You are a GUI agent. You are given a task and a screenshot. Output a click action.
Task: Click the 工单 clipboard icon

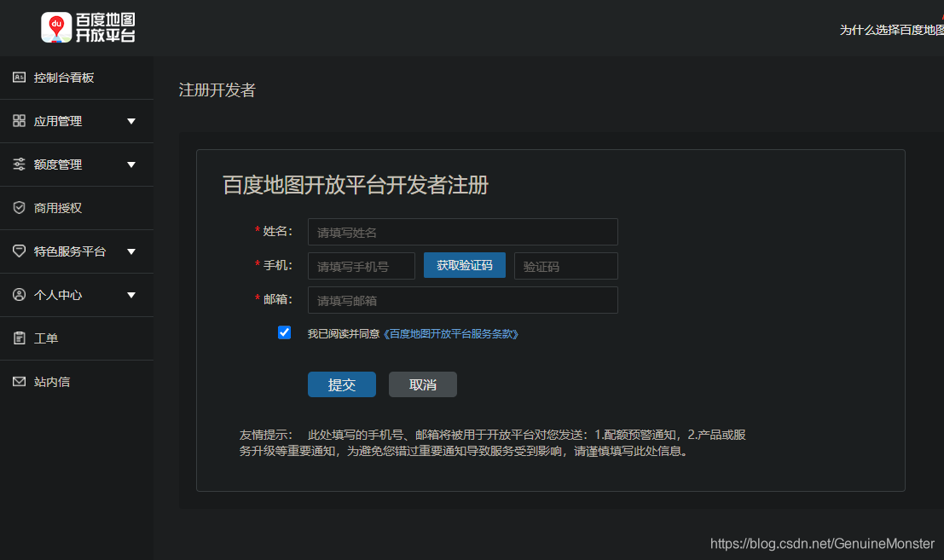[20, 338]
